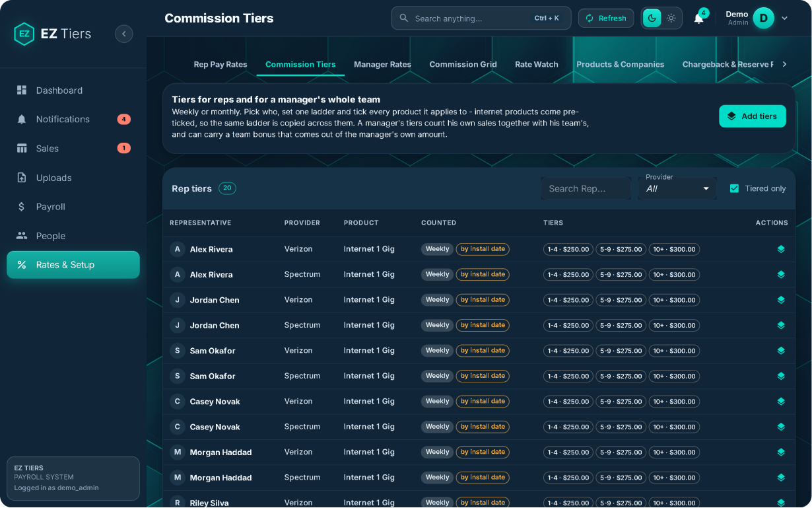Click Morgan Haddad name in Verizon row
Screen dimensions: 812x508
[220, 453]
